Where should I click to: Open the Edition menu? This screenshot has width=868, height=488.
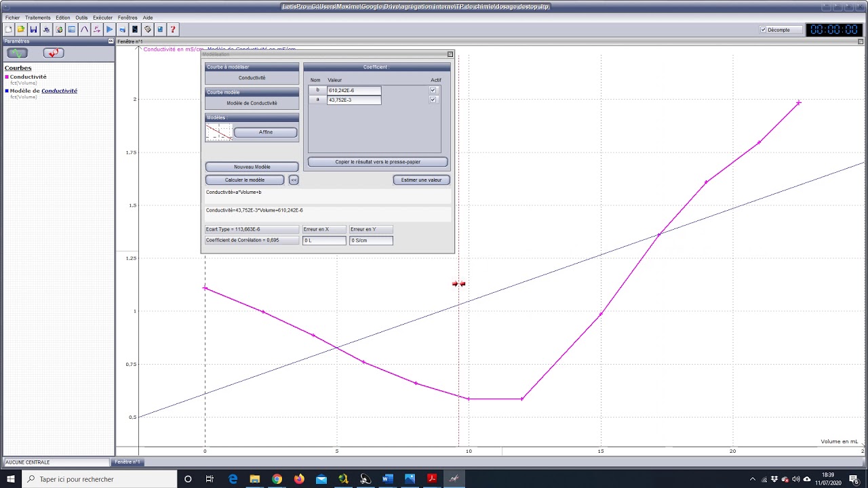pyautogui.click(x=63, y=18)
